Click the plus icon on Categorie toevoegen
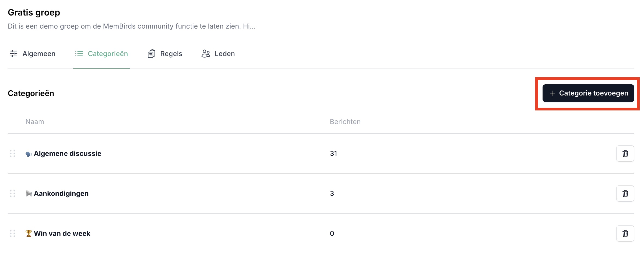644x253 pixels. (x=552, y=93)
